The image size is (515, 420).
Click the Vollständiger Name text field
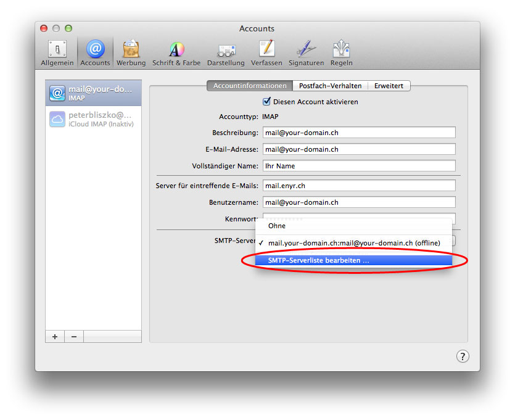[x=359, y=166]
